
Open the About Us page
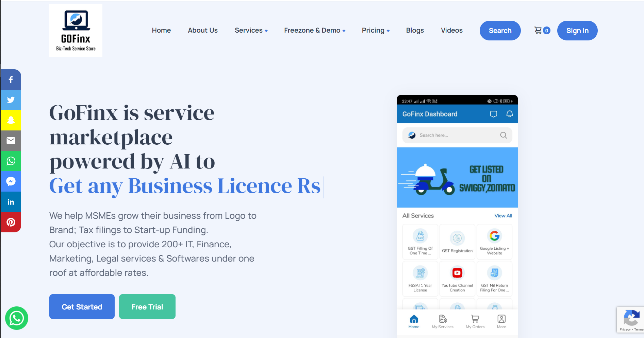(203, 31)
